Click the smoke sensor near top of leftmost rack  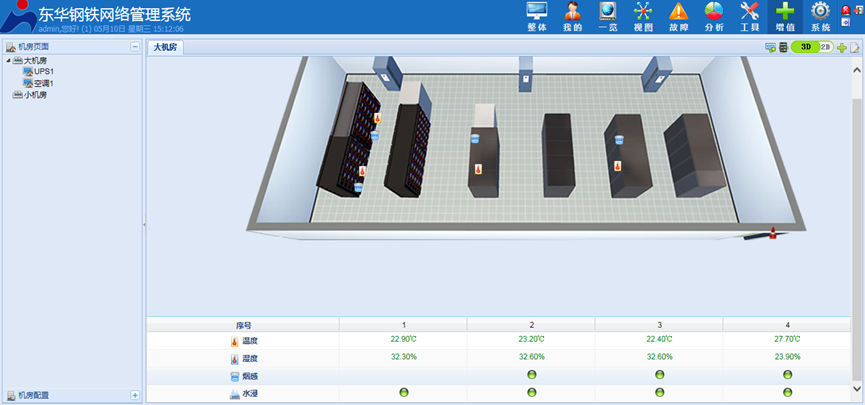(x=375, y=135)
